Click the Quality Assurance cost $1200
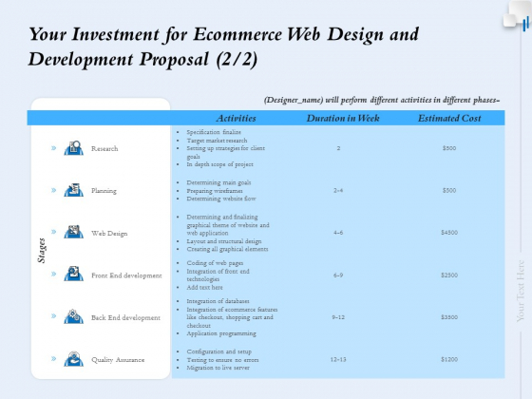532x399 pixels. click(449, 359)
